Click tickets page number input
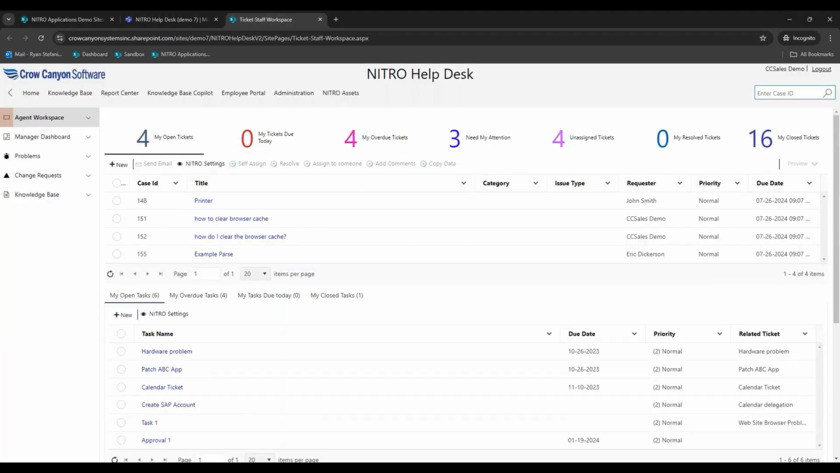Image resolution: width=840 pixels, height=473 pixels. click(x=206, y=274)
